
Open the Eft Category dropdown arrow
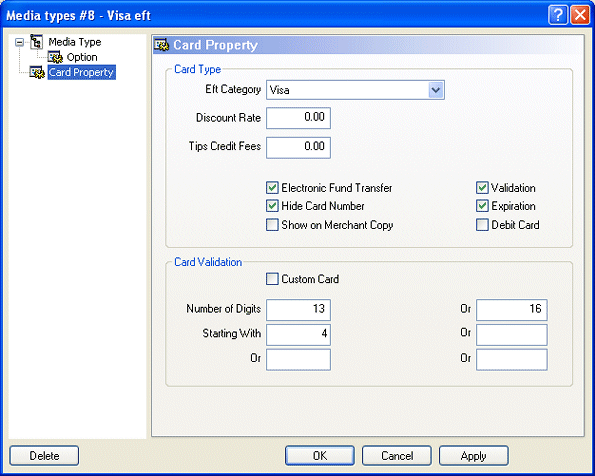pos(436,90)
